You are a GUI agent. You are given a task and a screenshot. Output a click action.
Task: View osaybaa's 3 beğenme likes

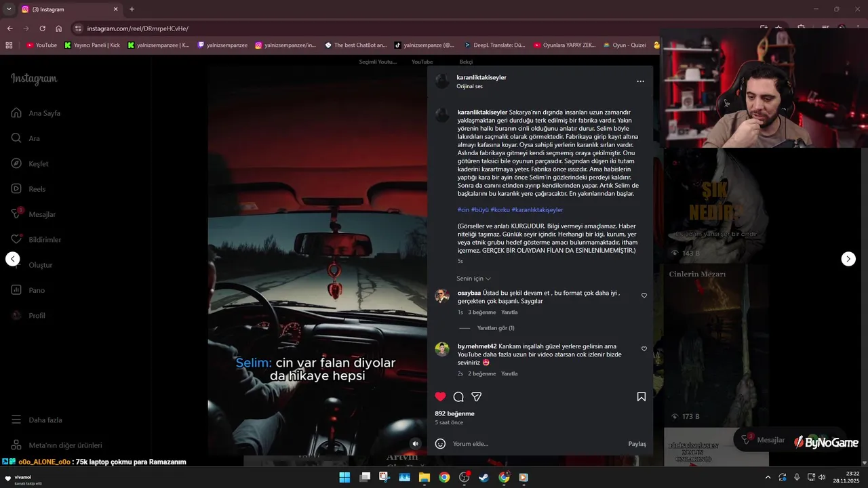point(482,312)
